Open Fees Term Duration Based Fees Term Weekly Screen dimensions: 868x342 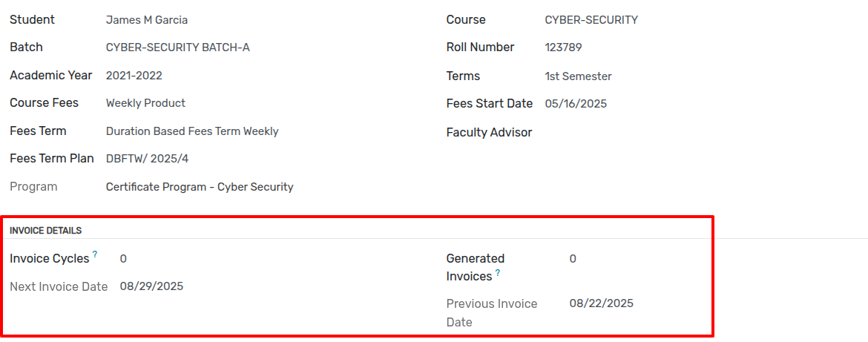192,132
